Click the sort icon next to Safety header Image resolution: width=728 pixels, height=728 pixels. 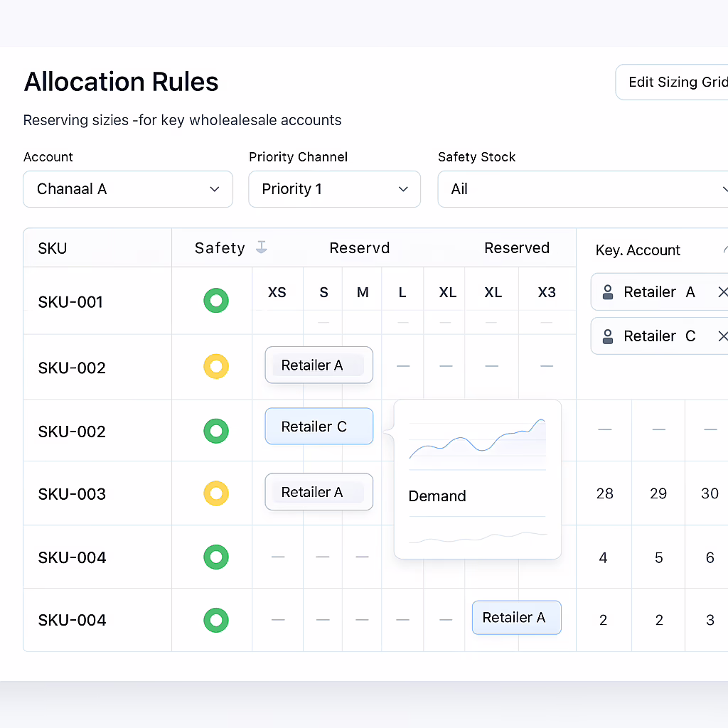(262, 247)
